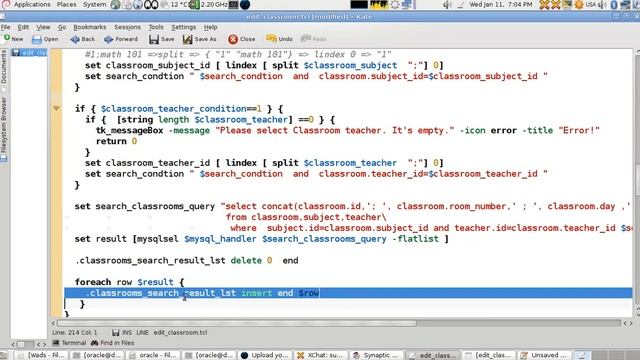The height and width of the screenshot is (360, 640).
Task: Click the 2.20 GHz CPU frequency applet
Action: (x=209, y=4)
